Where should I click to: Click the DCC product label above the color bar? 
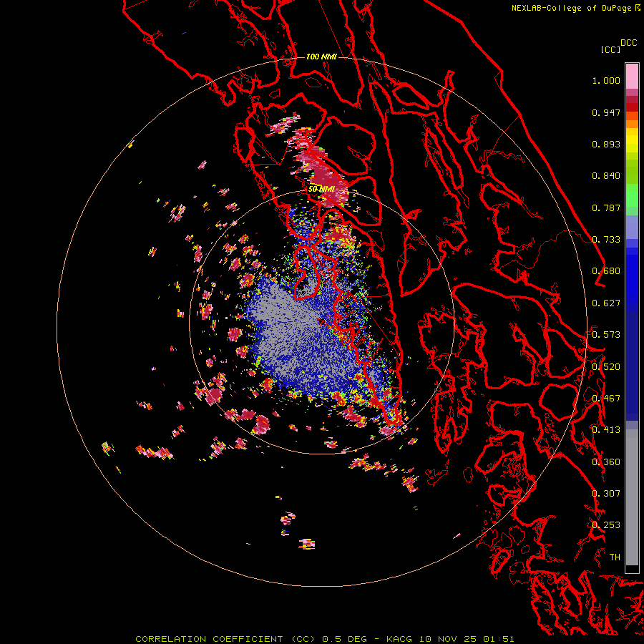click(x=628, y=43)
